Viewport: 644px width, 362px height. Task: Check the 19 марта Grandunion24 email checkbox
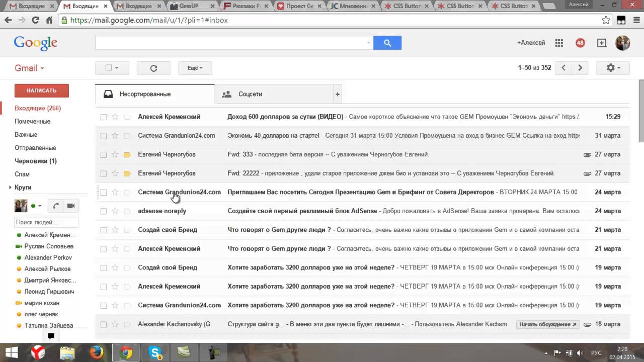pos(103,305)
